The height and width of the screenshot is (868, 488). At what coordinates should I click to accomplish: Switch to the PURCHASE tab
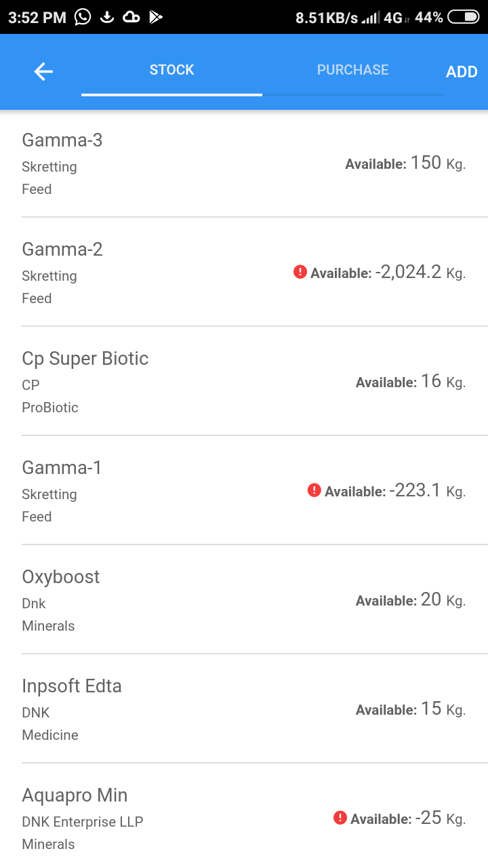coord(352,71)
